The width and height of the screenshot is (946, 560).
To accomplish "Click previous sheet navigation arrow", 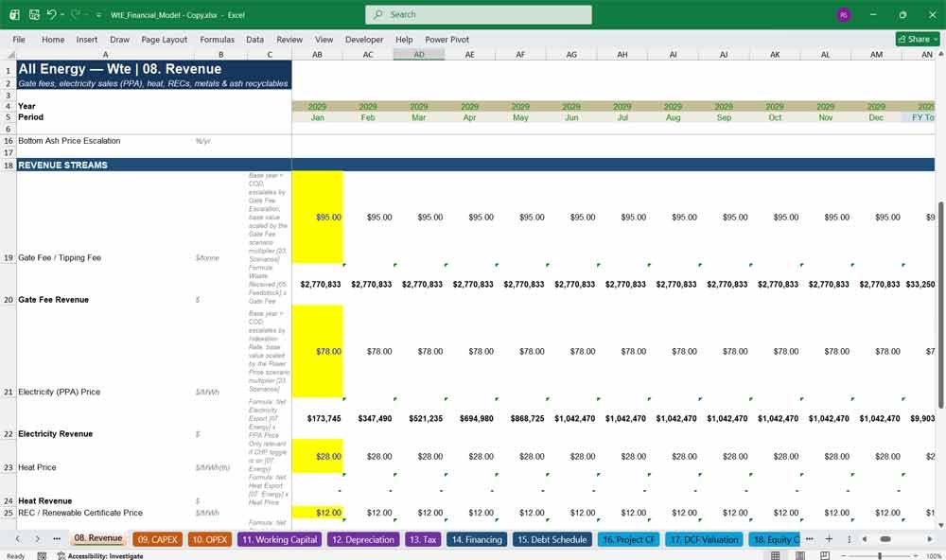I will coord(18,539).
